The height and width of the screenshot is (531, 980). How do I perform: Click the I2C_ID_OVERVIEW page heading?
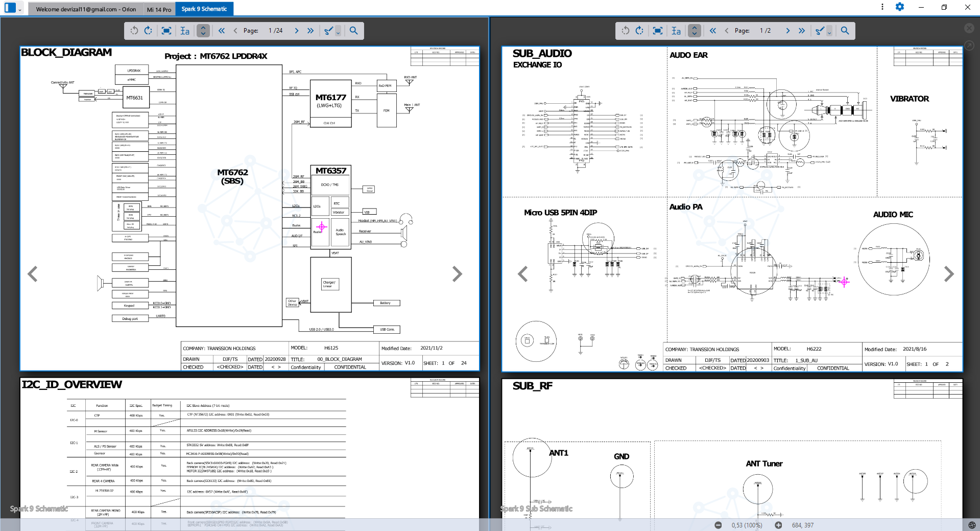72,384
